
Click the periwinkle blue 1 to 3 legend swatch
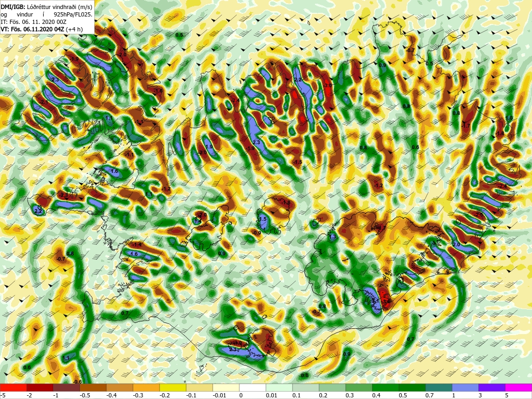tap(465, 388)
